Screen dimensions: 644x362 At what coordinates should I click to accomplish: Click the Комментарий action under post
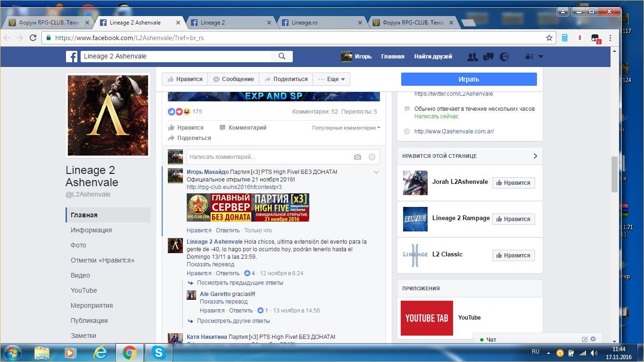pos(243,128)
